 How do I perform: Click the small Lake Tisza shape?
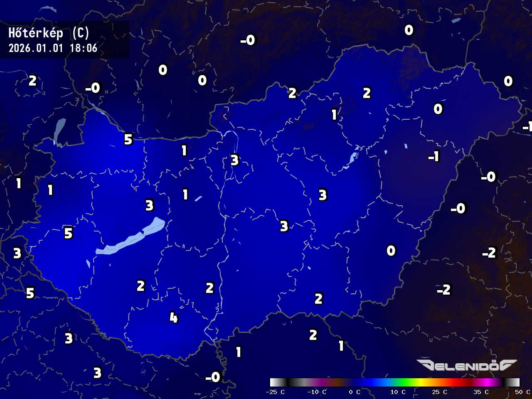(x=353, y=157)
